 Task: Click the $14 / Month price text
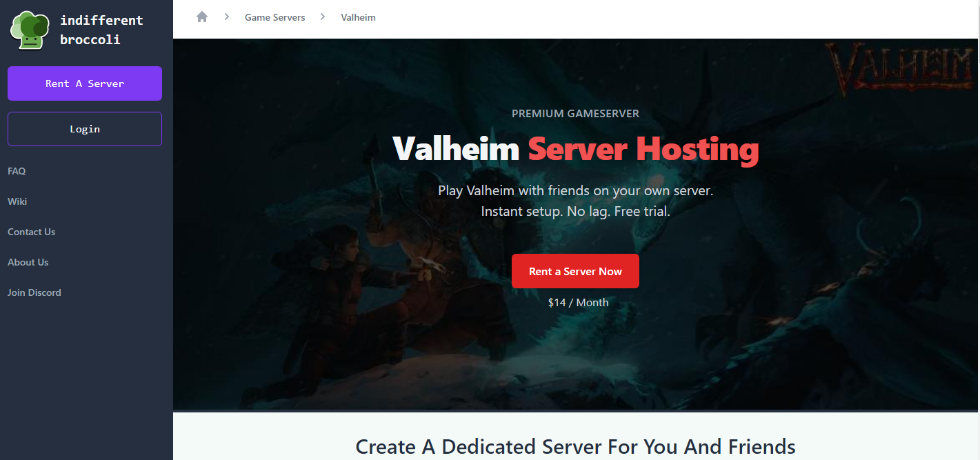pos(578,302)
